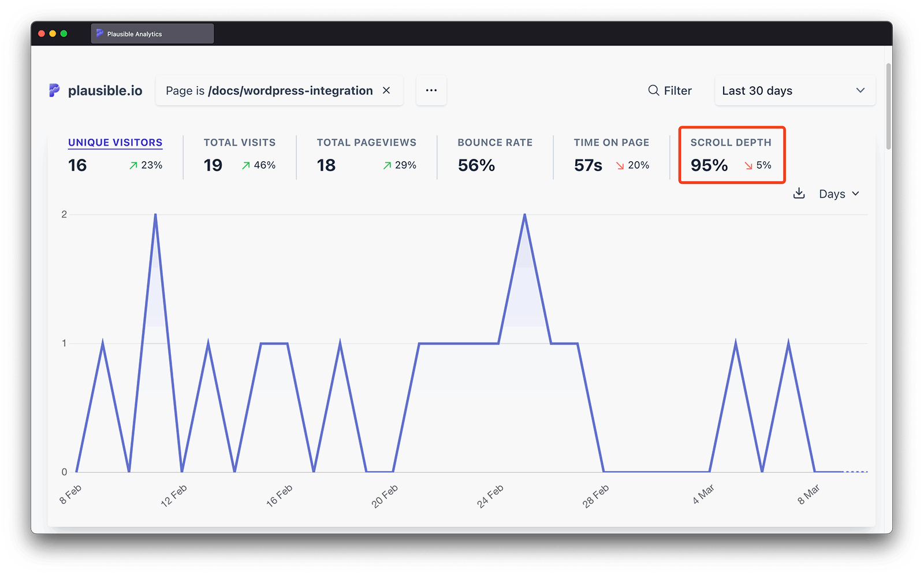
Task: Select the Total Visits metric
Action: pyautogui.click(x=239, y=143)
